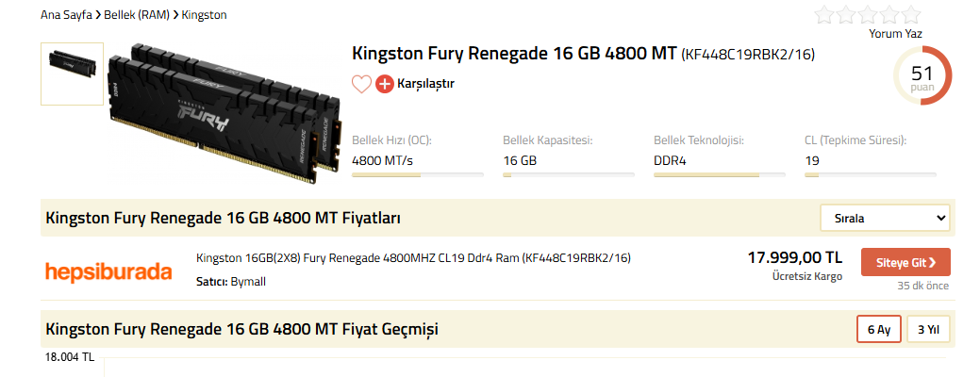This screenshot has height=377, width=980.
Task: Click the heart favorite icon
Action: 361,84
